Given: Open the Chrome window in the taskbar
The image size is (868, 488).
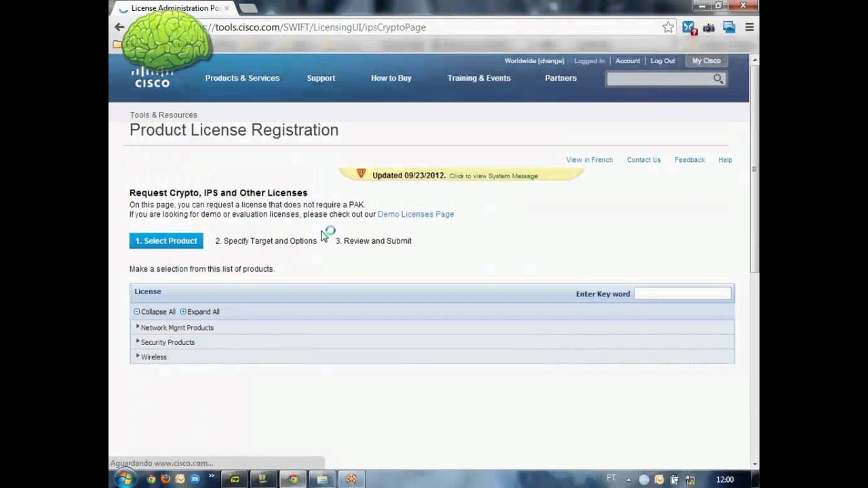Looking at the screenshot, I should 293,479.
